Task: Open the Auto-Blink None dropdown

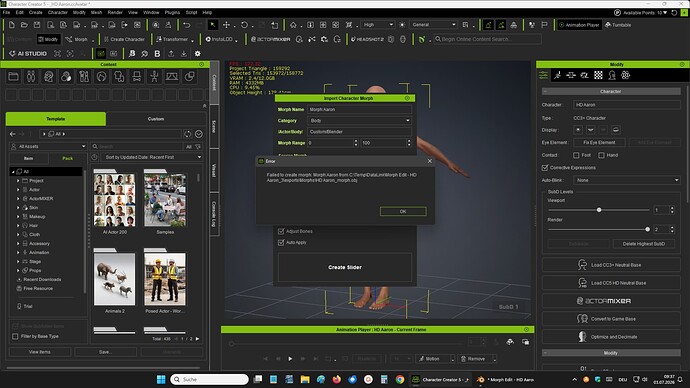Action: (627, 180)
